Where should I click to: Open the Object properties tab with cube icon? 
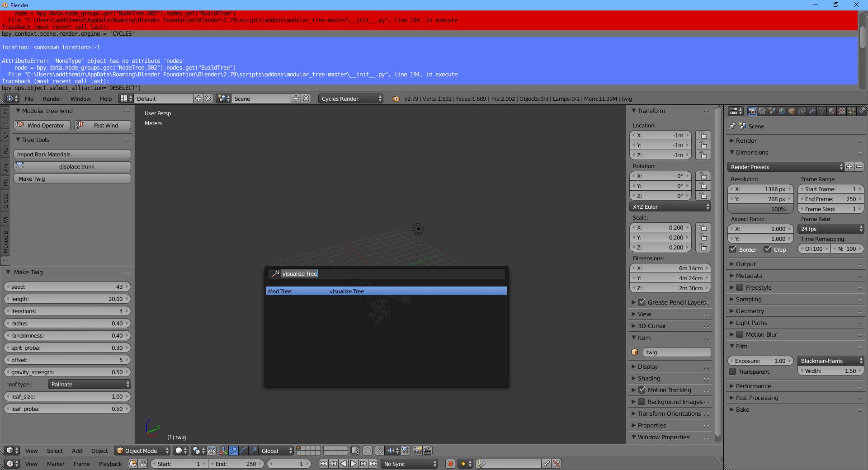792,111
